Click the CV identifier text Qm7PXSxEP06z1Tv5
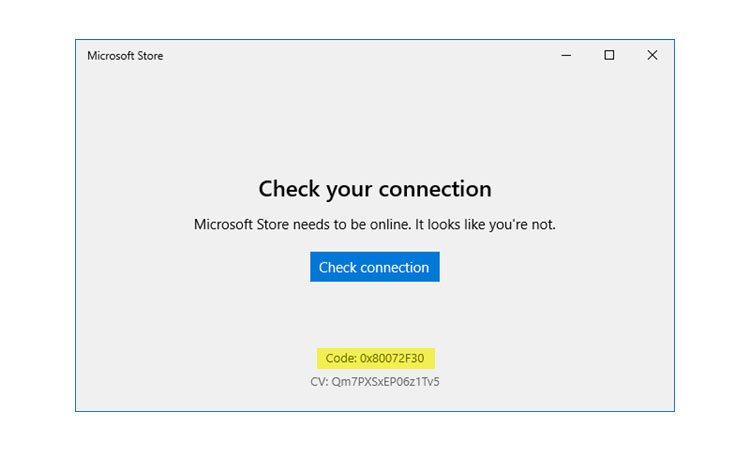This screenshot has width=750, height=450. pos(385,381)
